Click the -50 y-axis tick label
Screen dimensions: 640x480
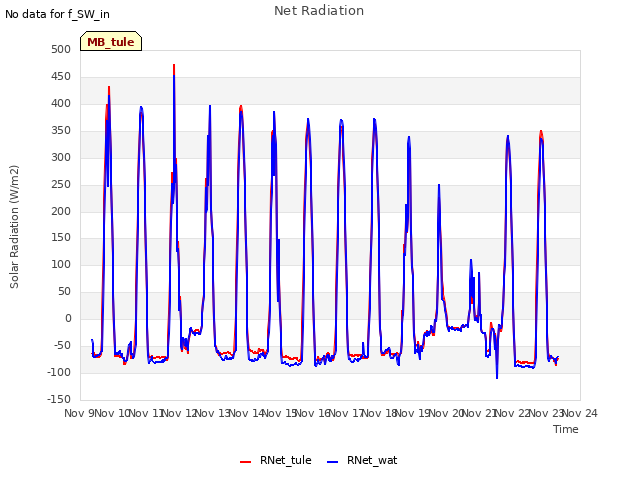click(61, 345)
